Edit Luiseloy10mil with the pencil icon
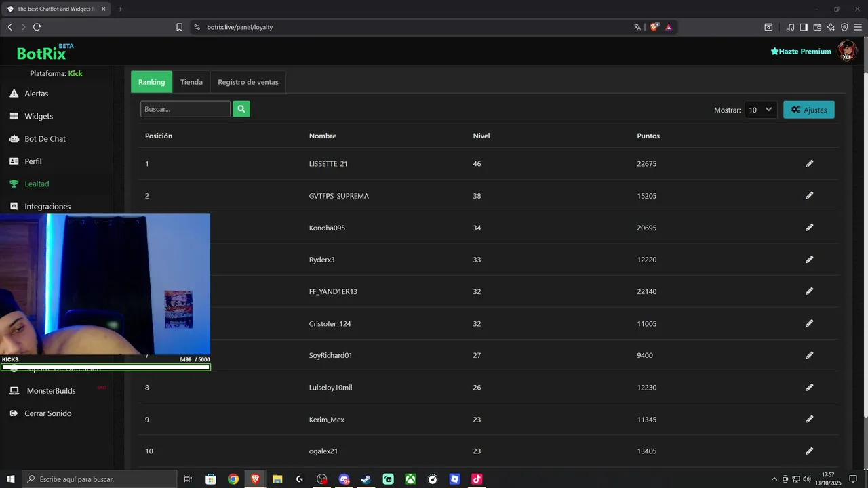The image size is (868, 488). click(809, 387)
